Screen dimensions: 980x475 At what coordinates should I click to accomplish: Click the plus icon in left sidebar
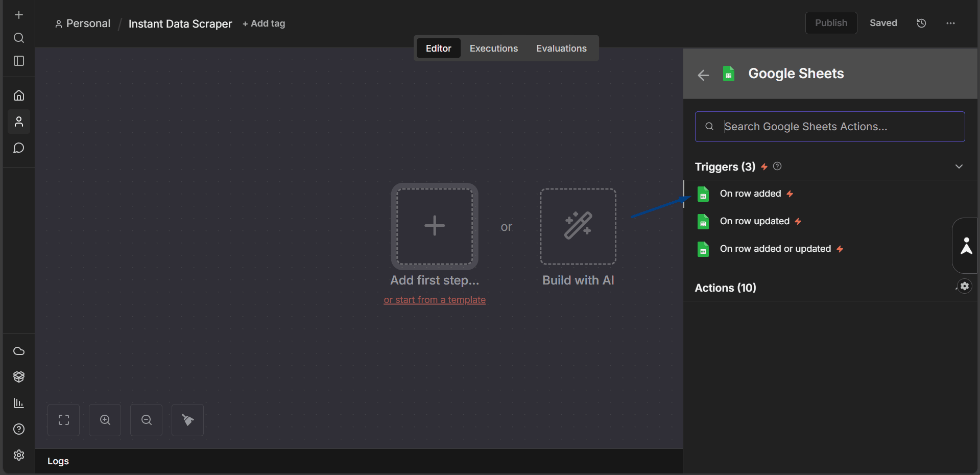(19, 15)
